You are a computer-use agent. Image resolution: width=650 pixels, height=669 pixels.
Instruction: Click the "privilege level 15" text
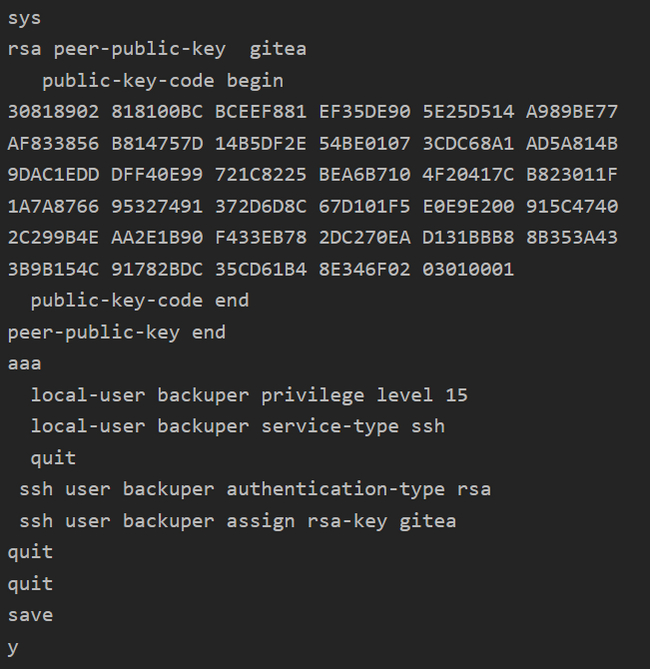tap(364, 395)
